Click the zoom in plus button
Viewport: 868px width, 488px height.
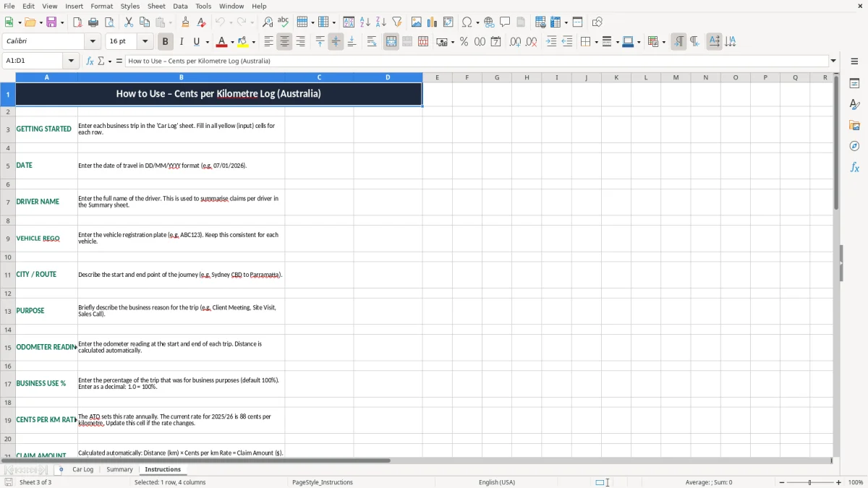pos(839,482)
